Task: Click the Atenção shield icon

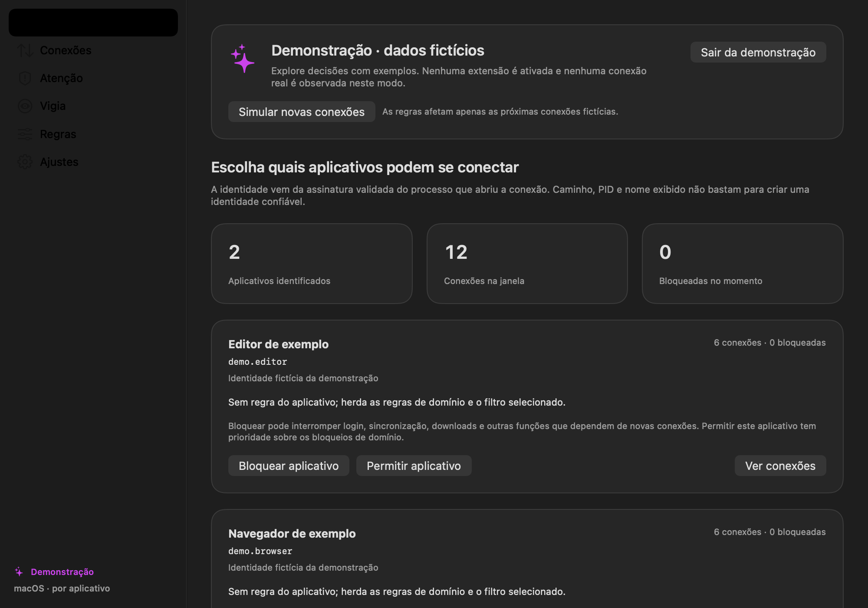Action: tap(25, 78)
